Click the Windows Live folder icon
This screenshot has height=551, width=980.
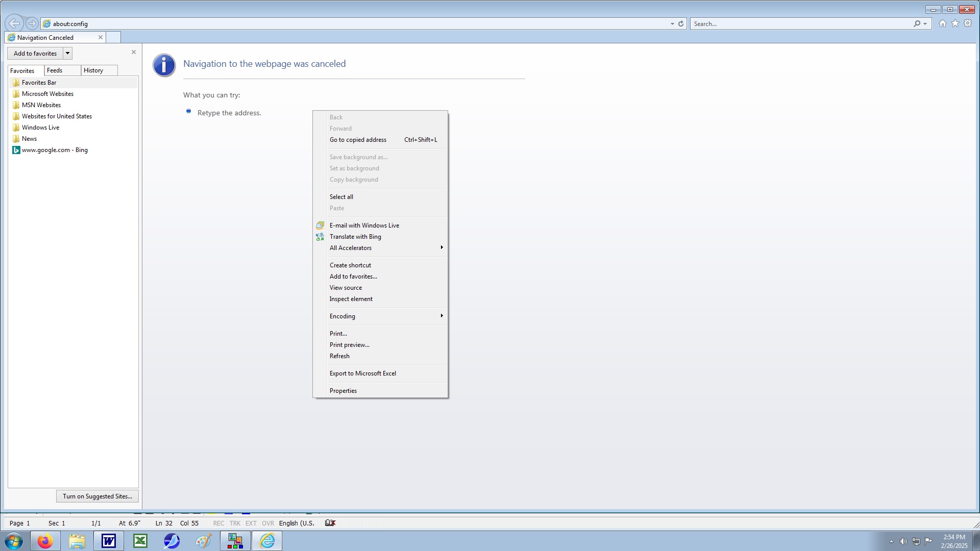(16, 128)
